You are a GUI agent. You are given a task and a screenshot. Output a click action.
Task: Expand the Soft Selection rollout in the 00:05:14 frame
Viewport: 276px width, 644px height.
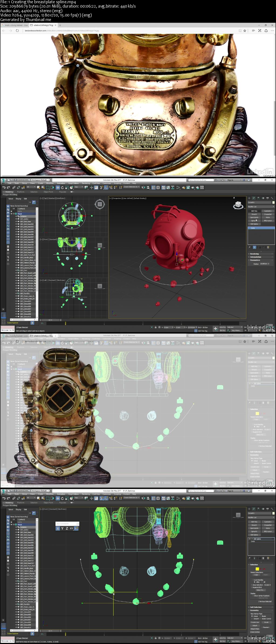(261, 607)
